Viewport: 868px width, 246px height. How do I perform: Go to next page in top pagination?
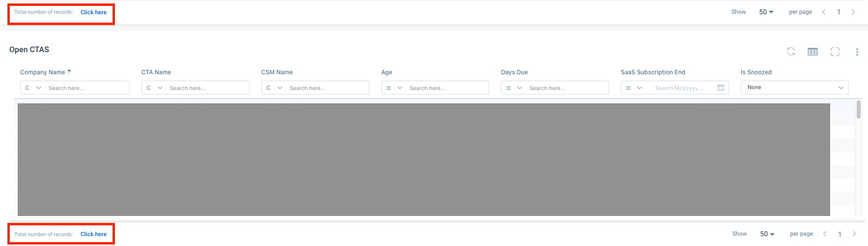(853, 12)
